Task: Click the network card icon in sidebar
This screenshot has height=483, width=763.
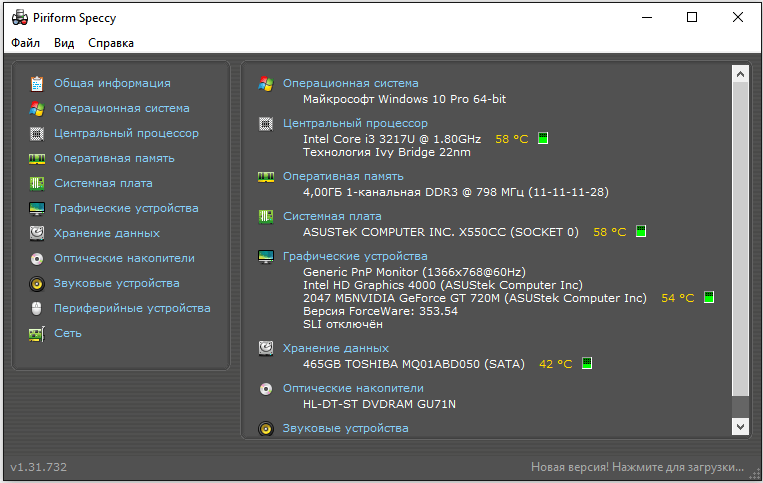Action: click(x=37, y=334)
